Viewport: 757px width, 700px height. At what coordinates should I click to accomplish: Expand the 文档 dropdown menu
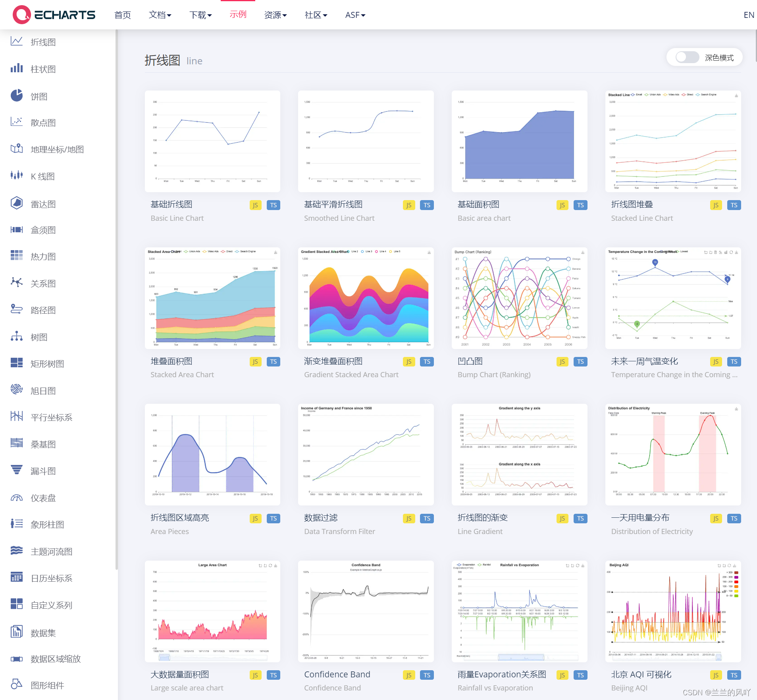coord(160,15)
